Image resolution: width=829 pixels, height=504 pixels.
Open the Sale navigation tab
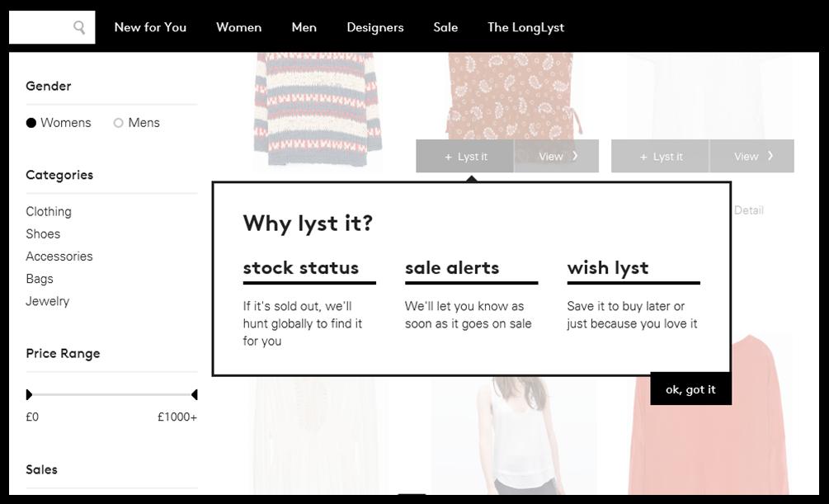[445, 27]
